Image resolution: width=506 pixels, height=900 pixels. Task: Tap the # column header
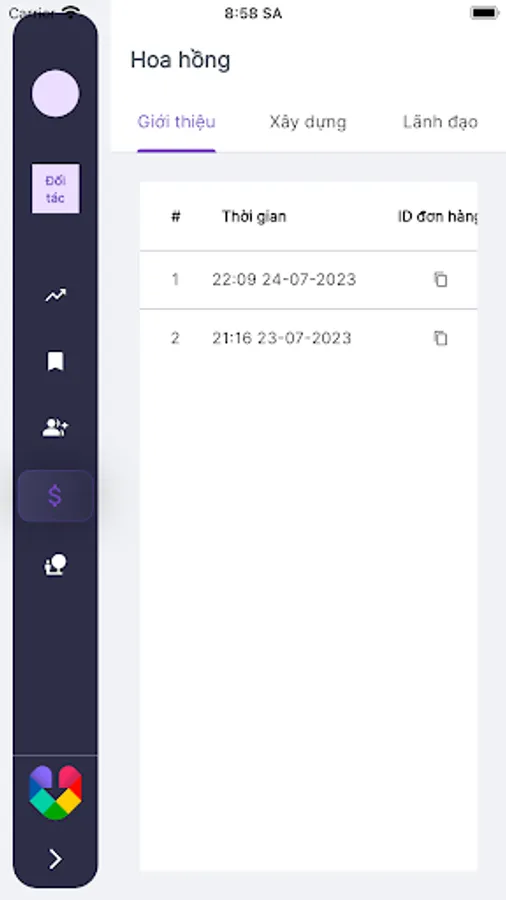176,216
